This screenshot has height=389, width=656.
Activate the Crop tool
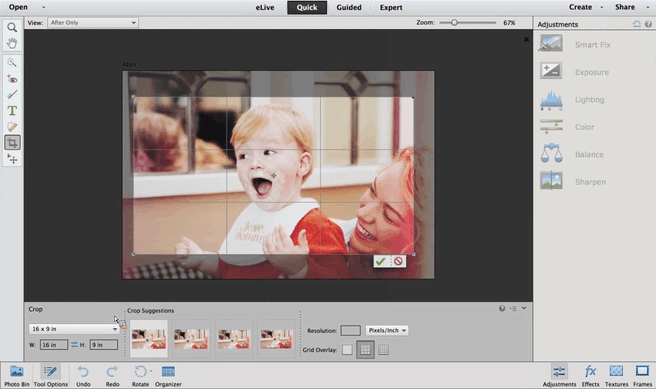tap(12, 143)
